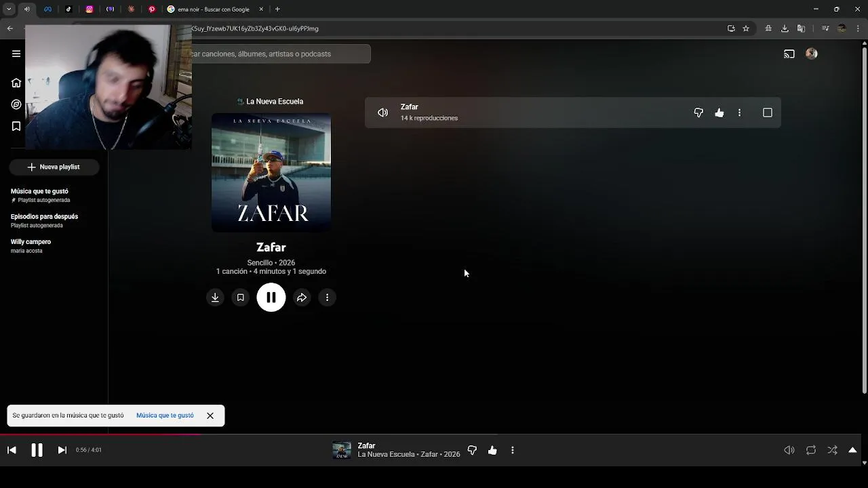Image resolution: width=868 pixels, height=488 pixels.
Task: Dislike the Zafar track in the list row
Action: pyautogui.click(x=698, y=113)
